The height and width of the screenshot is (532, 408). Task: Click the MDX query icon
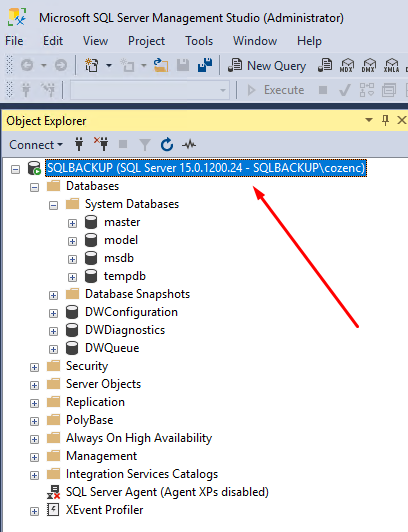(x=347, y=65)
